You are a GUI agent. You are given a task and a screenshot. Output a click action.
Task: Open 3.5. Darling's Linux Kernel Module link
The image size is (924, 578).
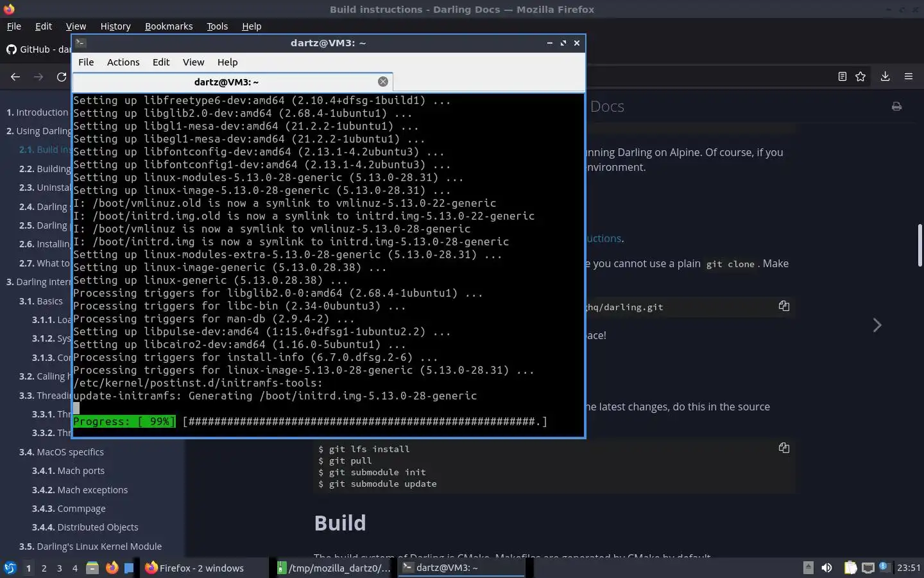click(90, 547)
